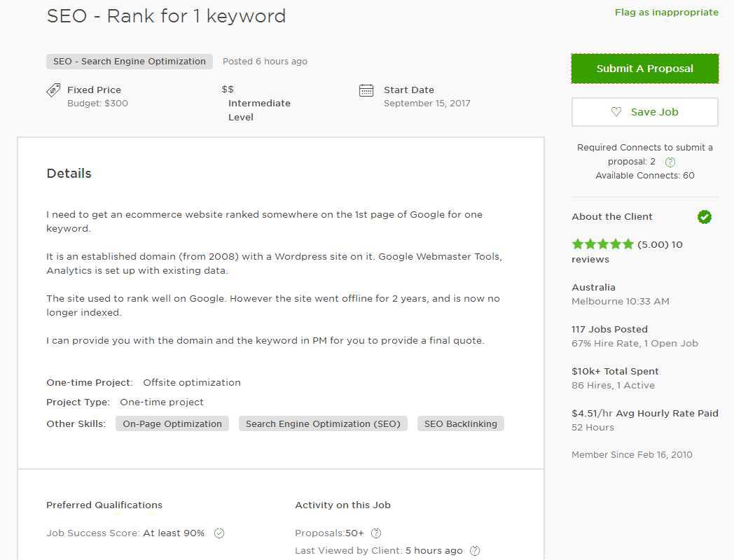This screenshot has height=560, width=734.
Task: Click the Job Success Score checkmark icon
Action: [219, 533]
